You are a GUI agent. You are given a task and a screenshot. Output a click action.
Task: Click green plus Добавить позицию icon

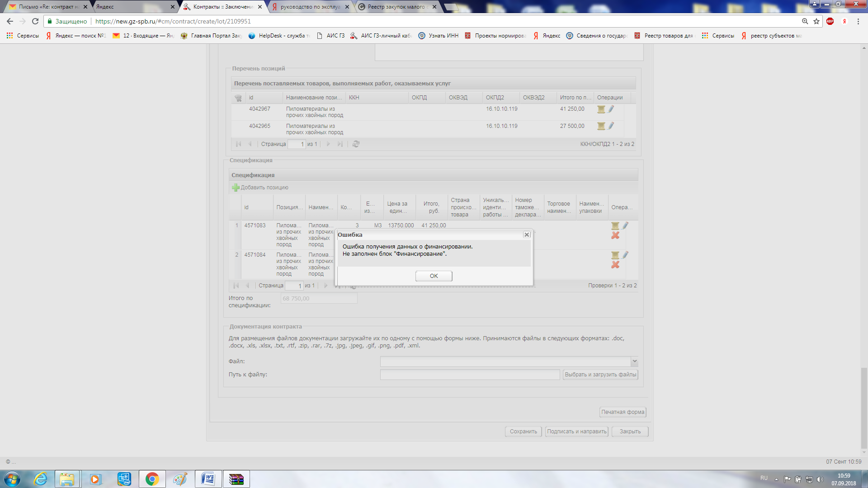point(236,188)
